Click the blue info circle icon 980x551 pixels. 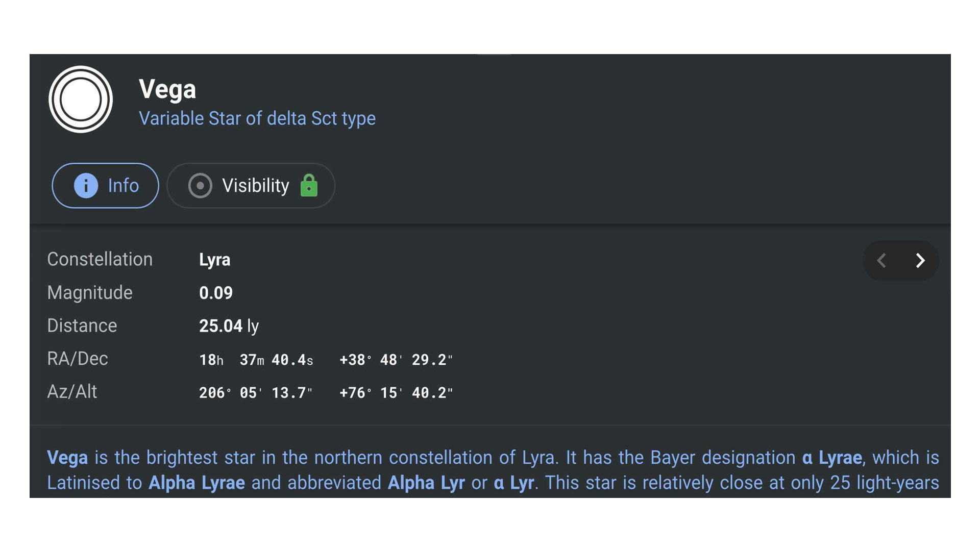(x=86, y=186)
